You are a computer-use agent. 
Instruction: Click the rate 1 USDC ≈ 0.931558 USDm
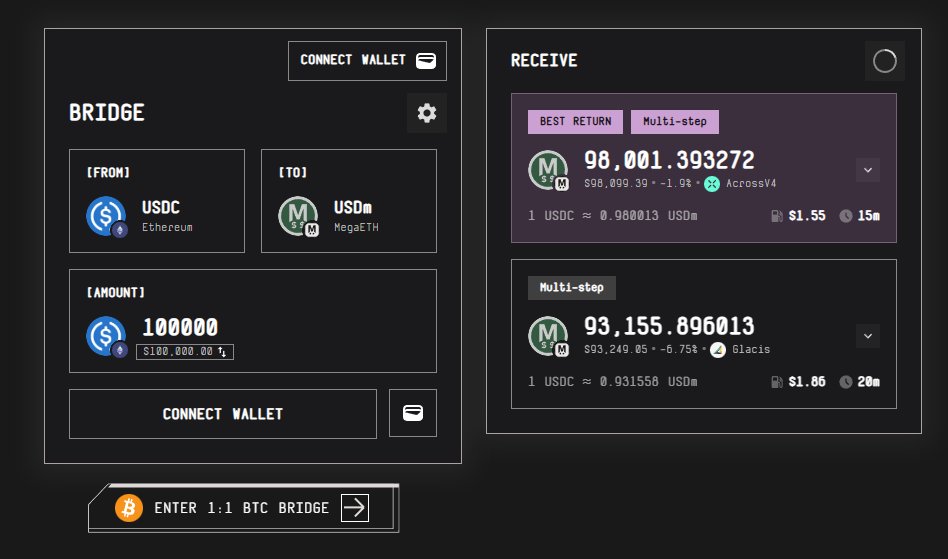(x=612, y=382)
